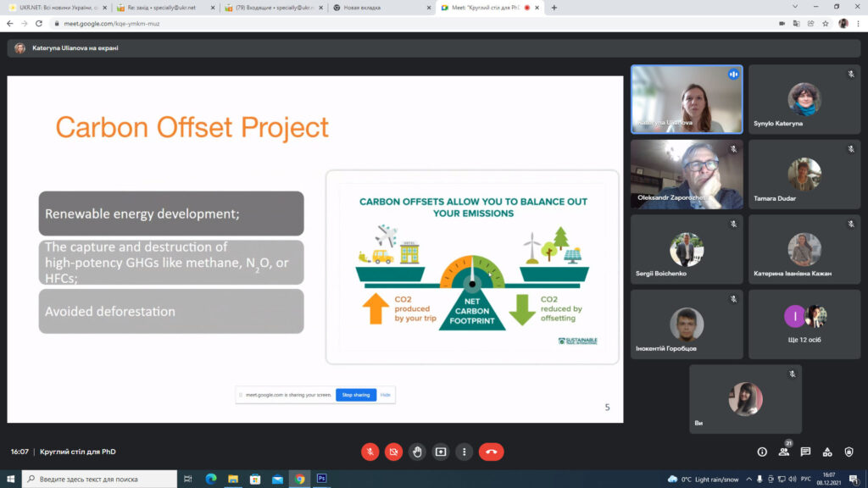
Task: Open the chat panel
Action: point(805,452)
